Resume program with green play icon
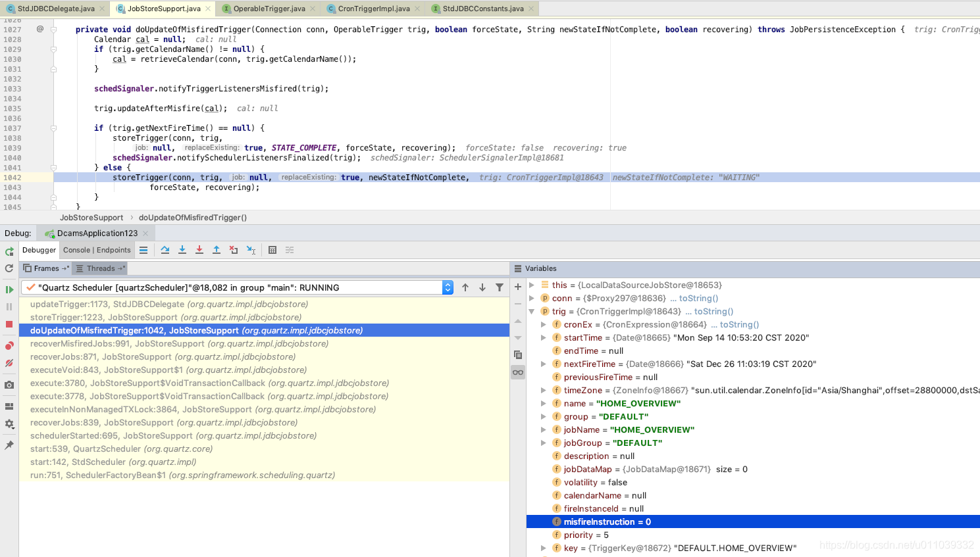The height and width of the screenshot is (557, 980). [x=9, y=289]
